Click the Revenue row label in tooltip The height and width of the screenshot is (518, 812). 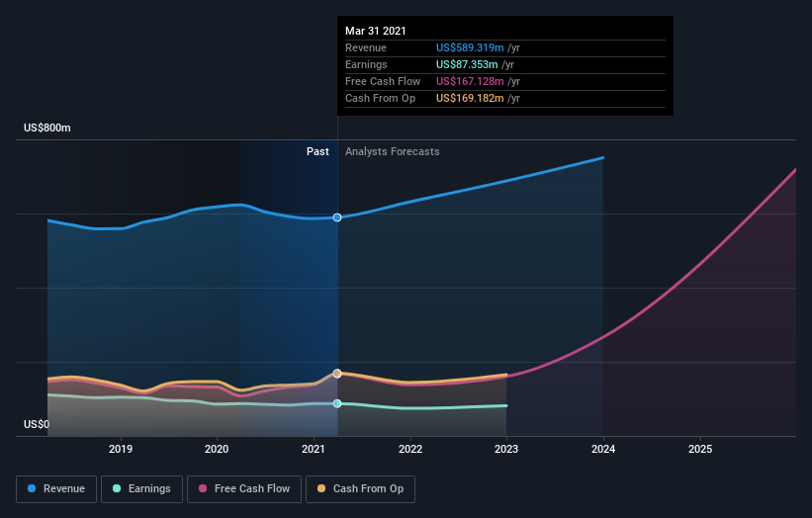point(366,47)
